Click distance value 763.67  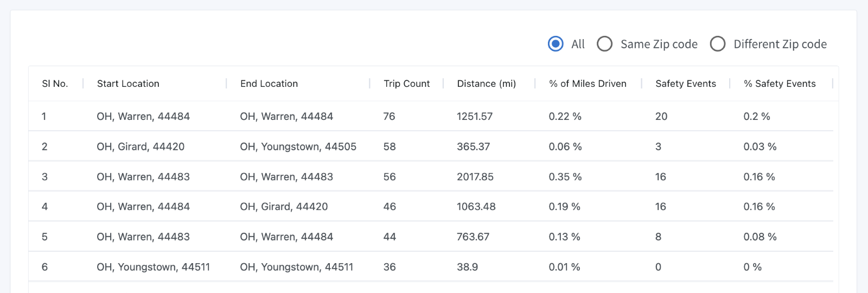coord(473,237)
